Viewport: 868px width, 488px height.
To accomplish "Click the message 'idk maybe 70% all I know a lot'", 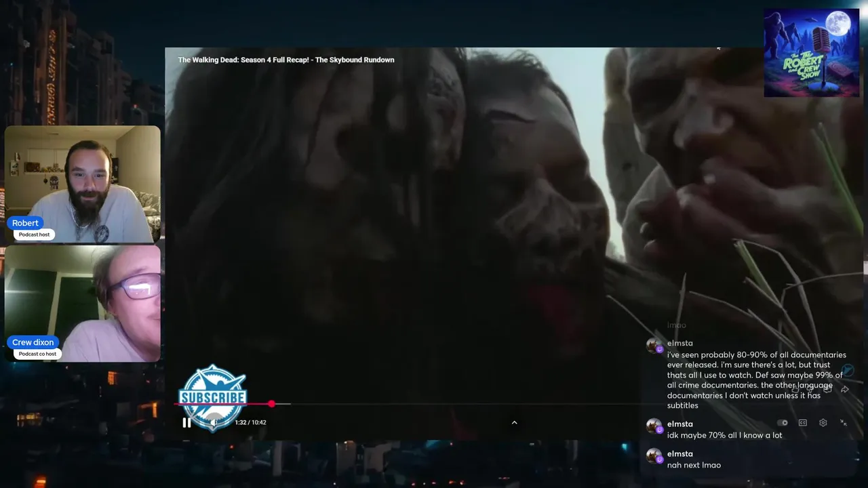I will point(724,435).
